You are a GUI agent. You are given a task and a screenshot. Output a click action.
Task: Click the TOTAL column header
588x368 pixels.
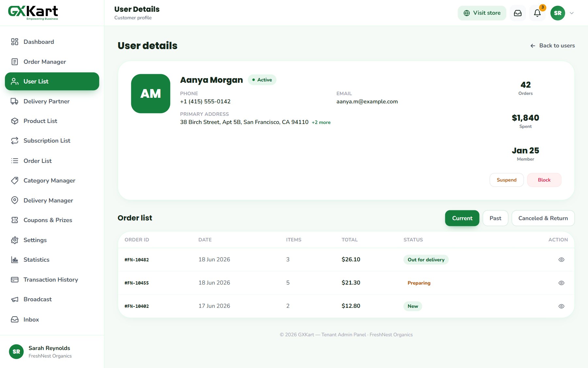[x=350, y=240]
